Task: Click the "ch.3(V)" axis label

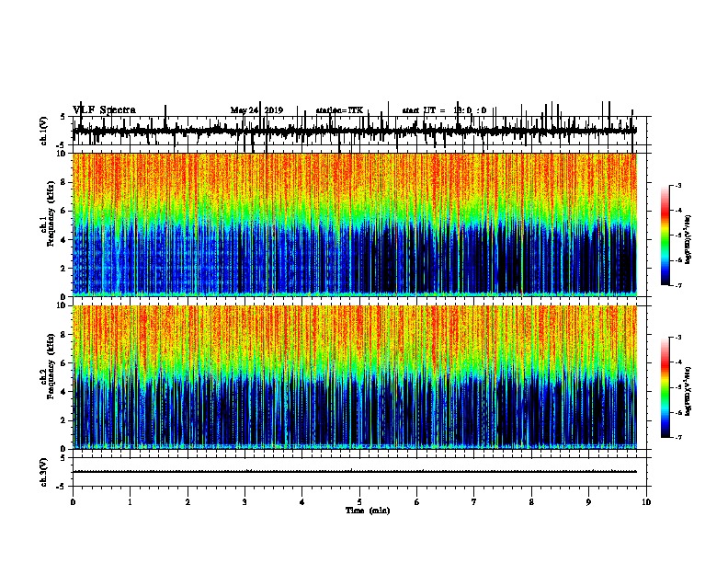Action: click(43, 473)
